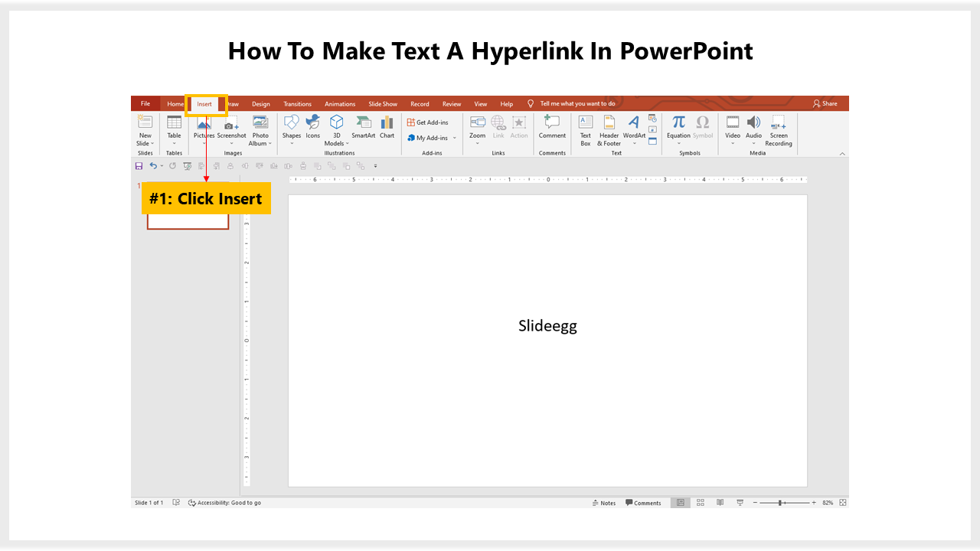
Task: Open Header & Footer dialog
Action: [609, 131]
